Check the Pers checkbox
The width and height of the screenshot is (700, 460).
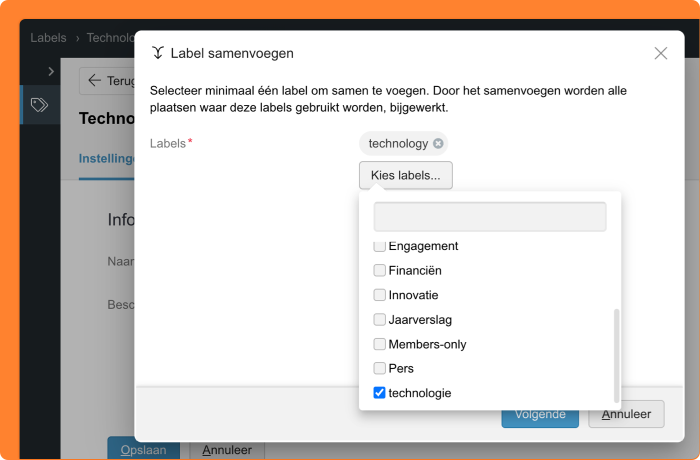click(x=379, y=368)
